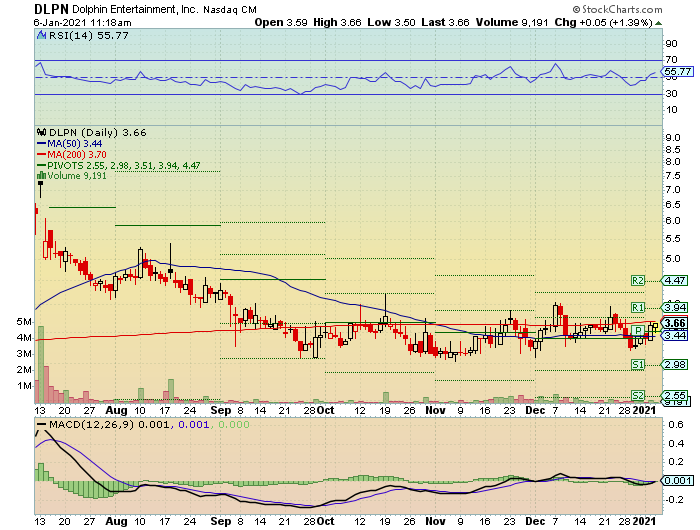Click the Dec label on price chart axis
The image size is (700, 530).
(x=535, y=410)
